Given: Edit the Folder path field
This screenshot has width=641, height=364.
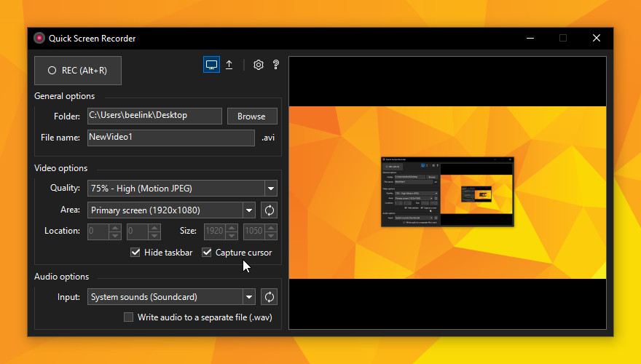Looking at the screenshot, I should (x=154, y=116).
